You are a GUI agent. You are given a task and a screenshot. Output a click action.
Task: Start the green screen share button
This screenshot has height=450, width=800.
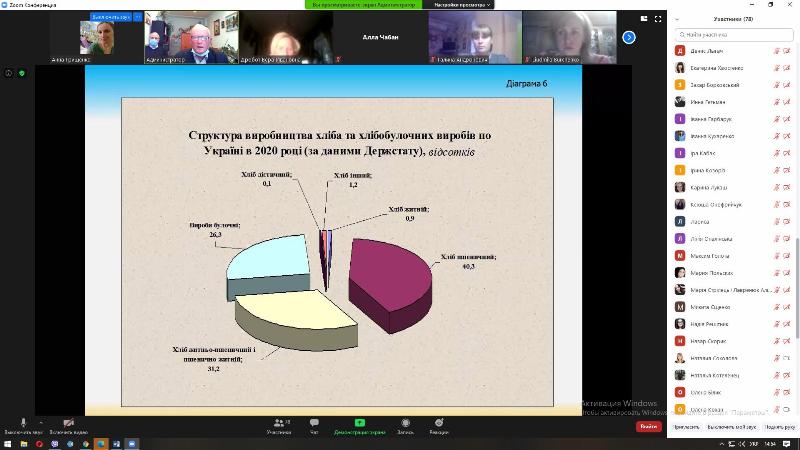point(360,422)
